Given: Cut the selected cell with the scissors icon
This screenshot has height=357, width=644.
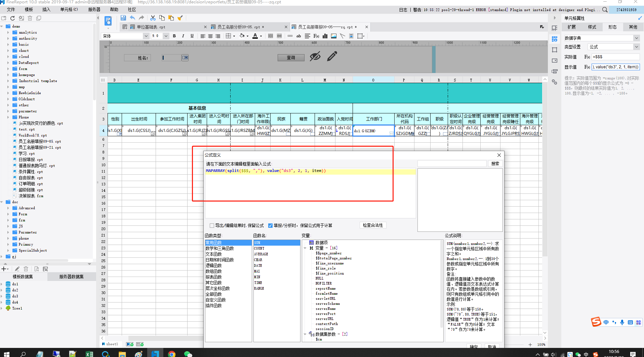Looking at the screenshot, I should click(x=153, y=18).
